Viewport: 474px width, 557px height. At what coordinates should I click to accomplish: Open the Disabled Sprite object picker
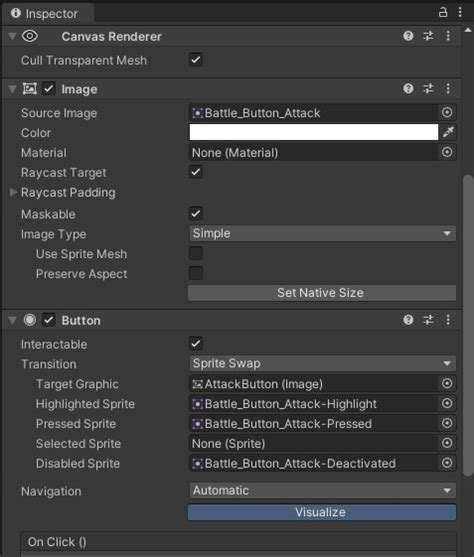pos(447,463)
